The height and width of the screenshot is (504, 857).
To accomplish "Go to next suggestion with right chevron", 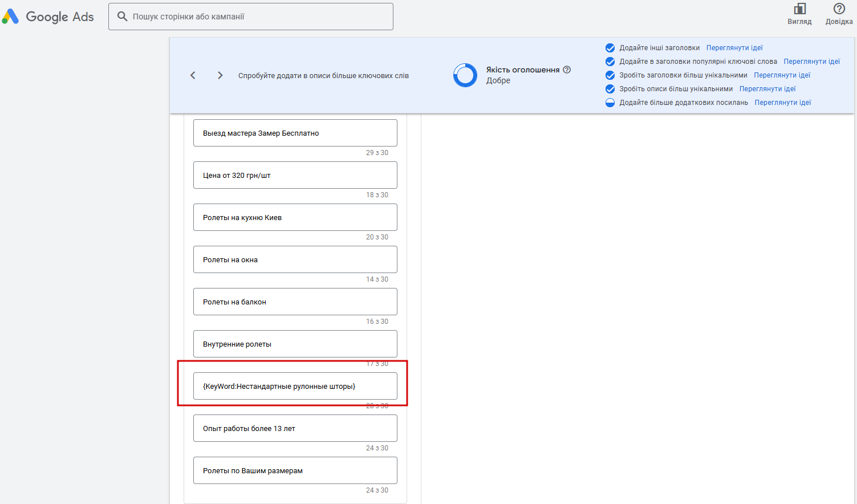I will (220, 75).
